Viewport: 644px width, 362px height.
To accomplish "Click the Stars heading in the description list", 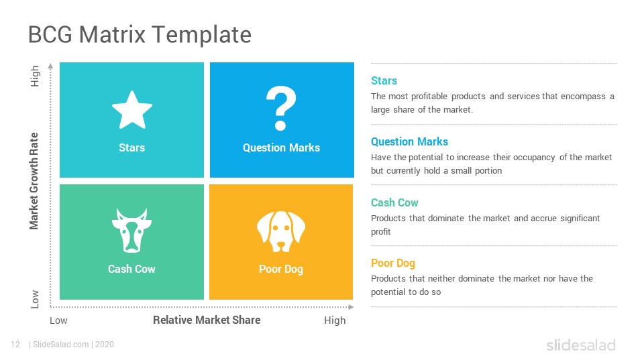I will [384, 80].
